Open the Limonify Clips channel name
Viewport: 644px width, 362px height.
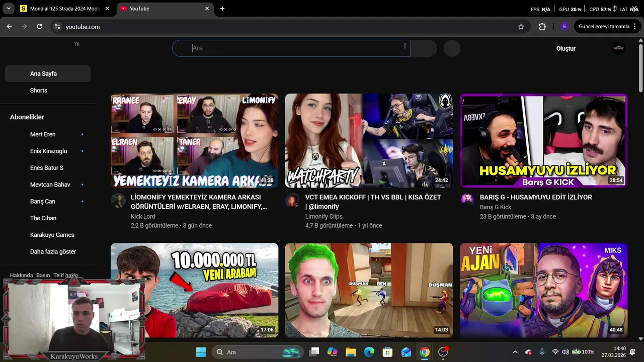click(324, 217)
